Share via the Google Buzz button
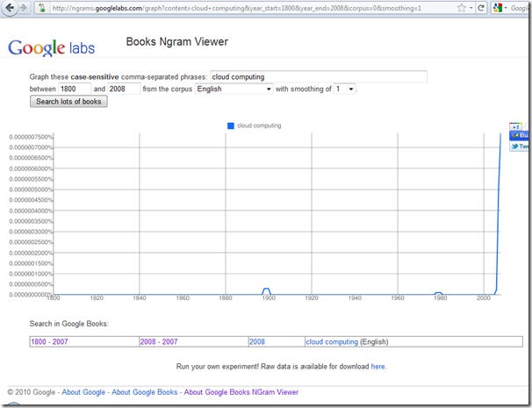The width and height of the screenshot is (532, 408). tap(520, 136)
